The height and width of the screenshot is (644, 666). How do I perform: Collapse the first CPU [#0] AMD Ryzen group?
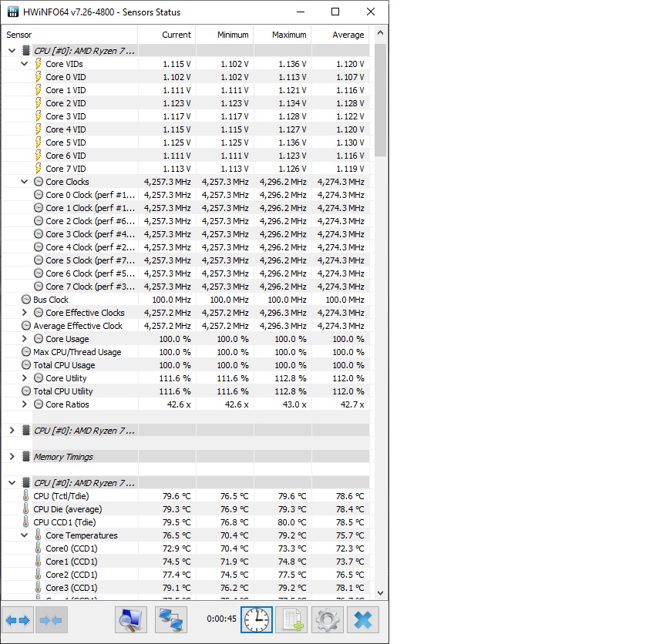coord(12,51)
